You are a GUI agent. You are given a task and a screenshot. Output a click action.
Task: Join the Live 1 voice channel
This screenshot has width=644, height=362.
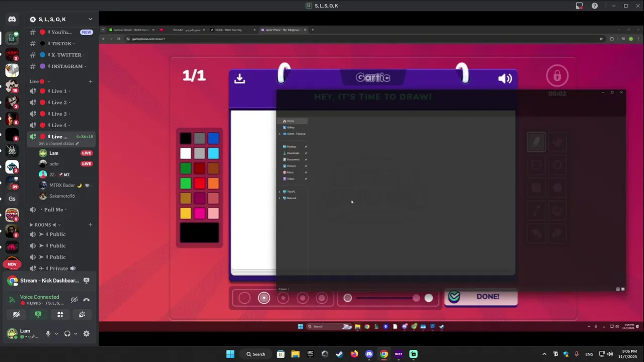coord(62,91)
